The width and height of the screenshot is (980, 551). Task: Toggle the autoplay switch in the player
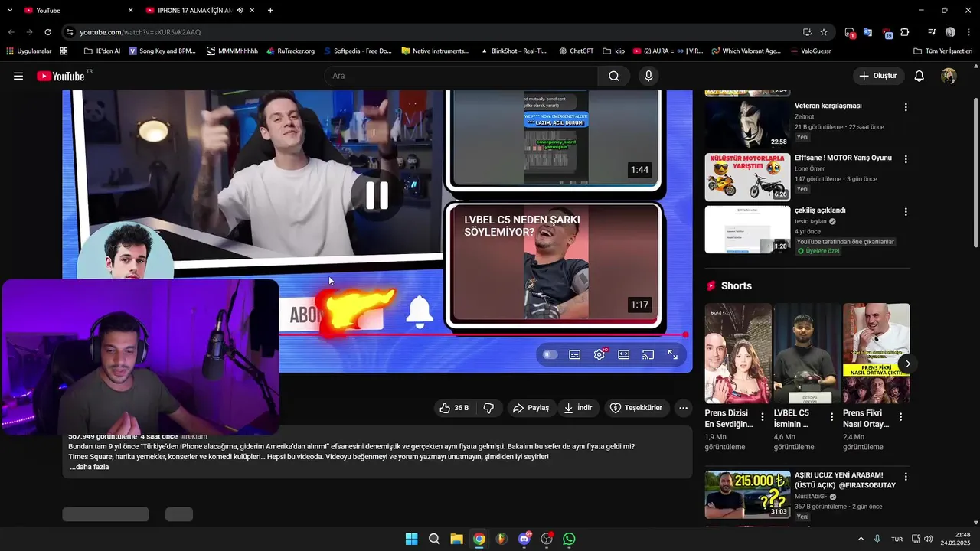550,354
